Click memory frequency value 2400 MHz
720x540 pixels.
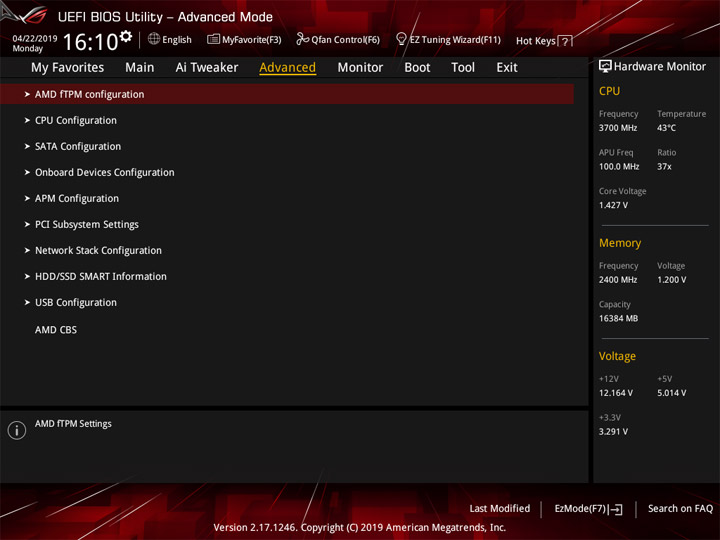pos(618,280)
